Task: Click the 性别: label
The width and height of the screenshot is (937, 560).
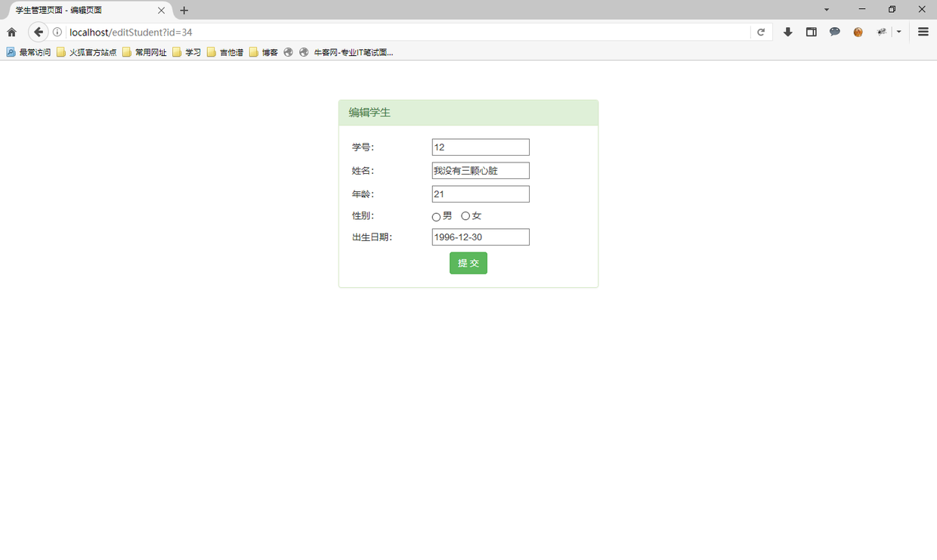Action: (x=363, y=215)
